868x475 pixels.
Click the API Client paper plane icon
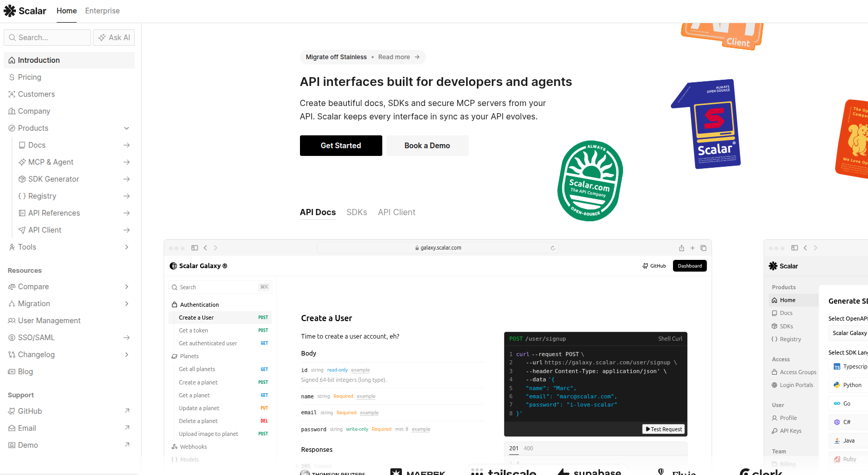coord(22,230)
